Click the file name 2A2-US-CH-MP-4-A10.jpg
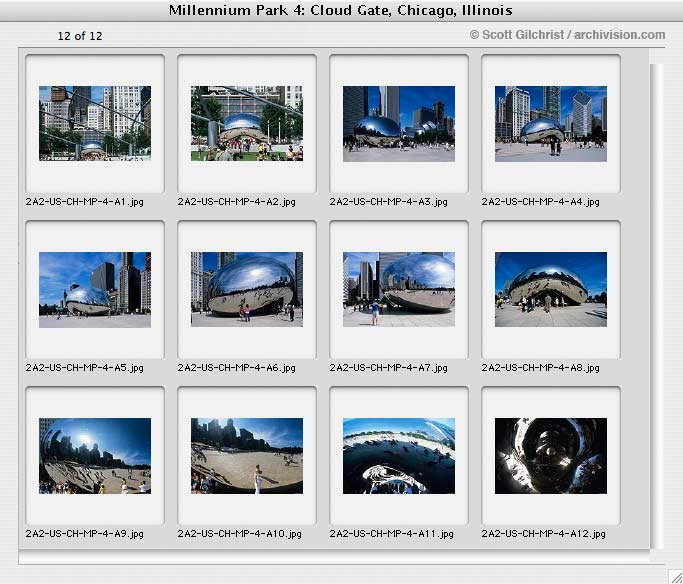Image resolution: width=683 pixels, height=584 pixels. pos(240,533)
